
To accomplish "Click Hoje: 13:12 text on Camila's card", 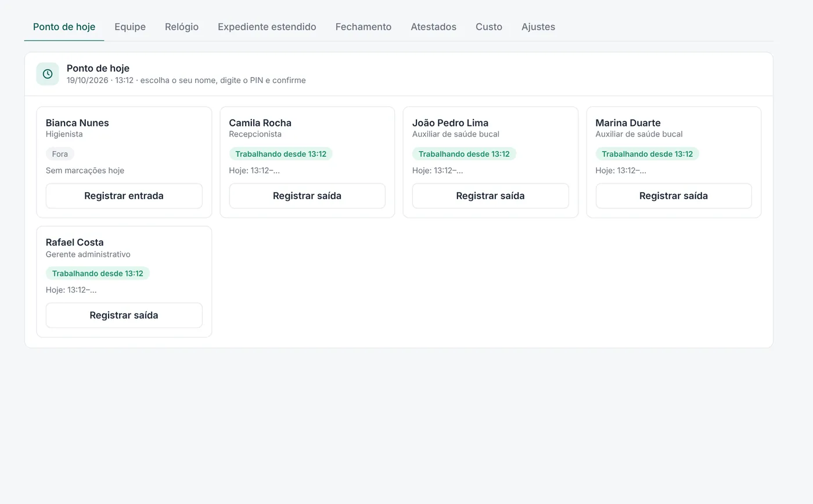I will tap(254, 171).
